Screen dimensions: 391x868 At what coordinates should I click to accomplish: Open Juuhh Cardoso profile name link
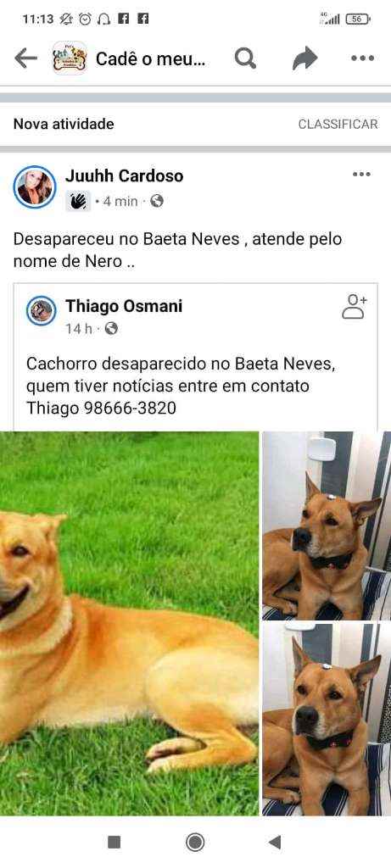(x=125, y=176)
